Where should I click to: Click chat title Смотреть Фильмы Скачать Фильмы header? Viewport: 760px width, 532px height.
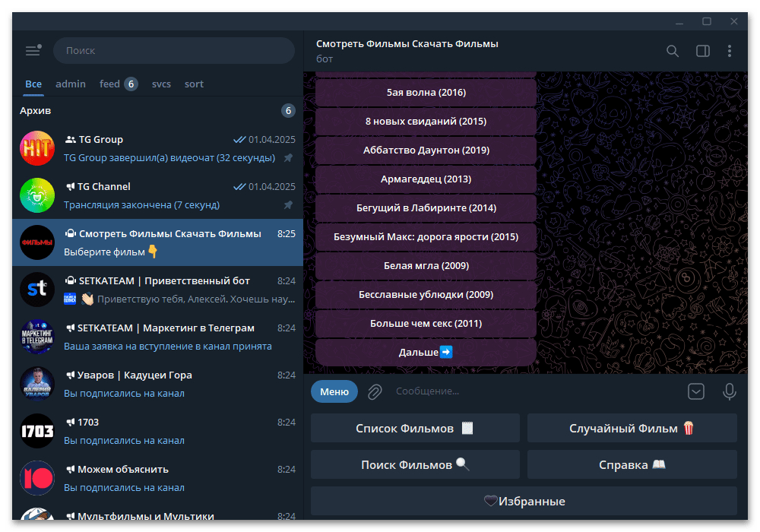407,44
